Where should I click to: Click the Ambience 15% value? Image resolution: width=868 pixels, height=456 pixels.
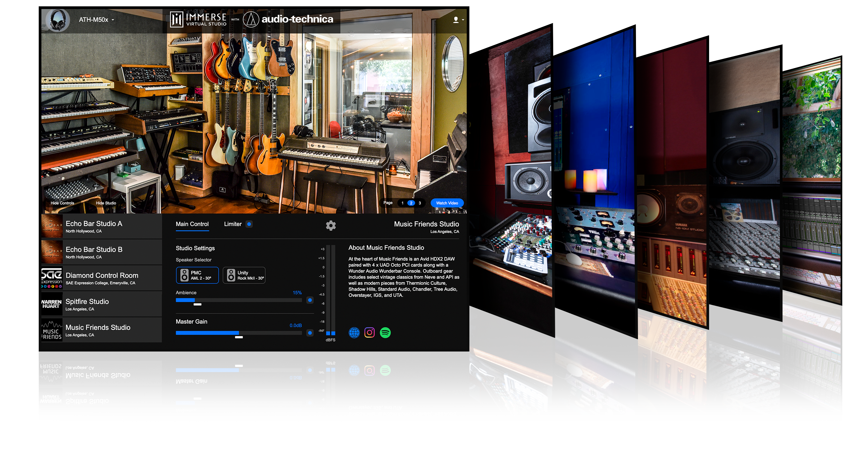[x=297, y=293]
